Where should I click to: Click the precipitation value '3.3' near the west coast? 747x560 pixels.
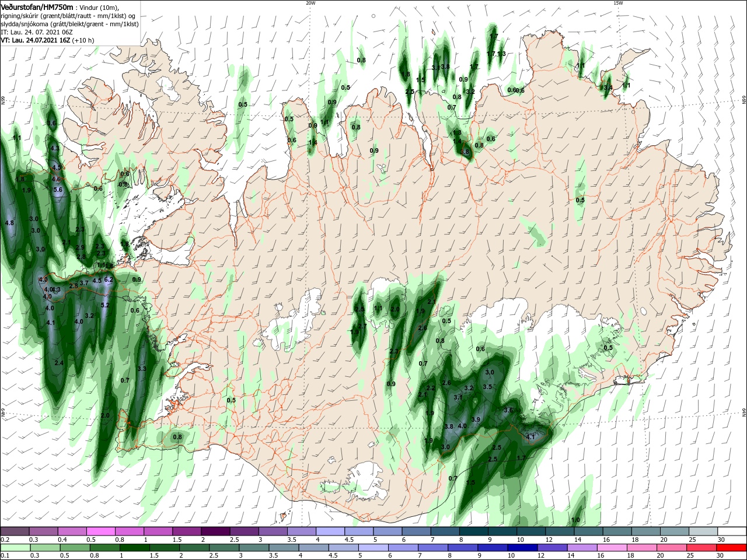(x=142, y=369)
